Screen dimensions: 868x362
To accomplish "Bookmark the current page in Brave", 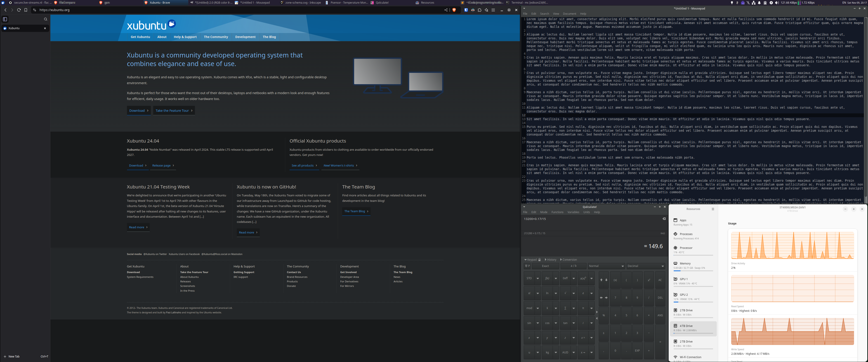I will (x=26, y=10).
